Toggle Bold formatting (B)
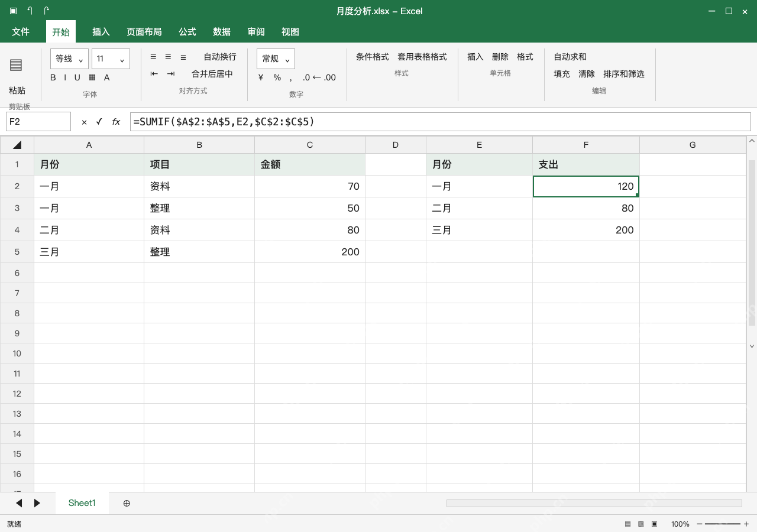The width and height of the screenshot is (757, 532). (53, 77)
